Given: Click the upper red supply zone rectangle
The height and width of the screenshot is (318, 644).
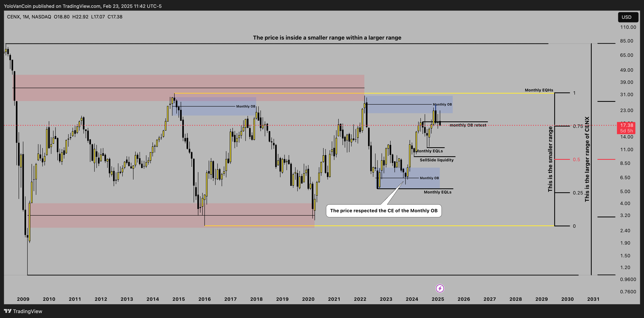Looking at the screenshot, I should click(189, 88).
